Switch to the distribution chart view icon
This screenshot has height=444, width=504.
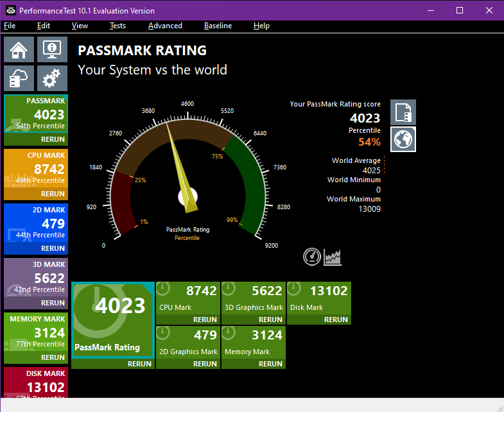[333, 257]
